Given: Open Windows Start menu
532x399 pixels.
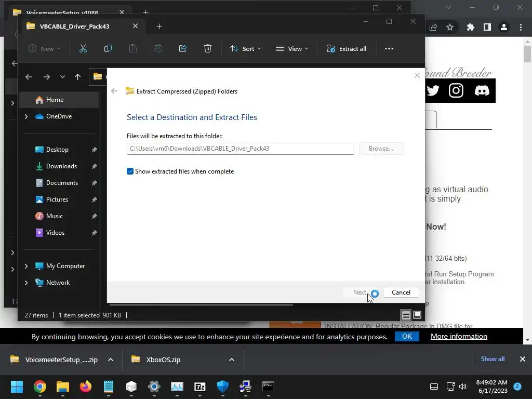Looking at the screenshot, I should [x=17, y=387].
